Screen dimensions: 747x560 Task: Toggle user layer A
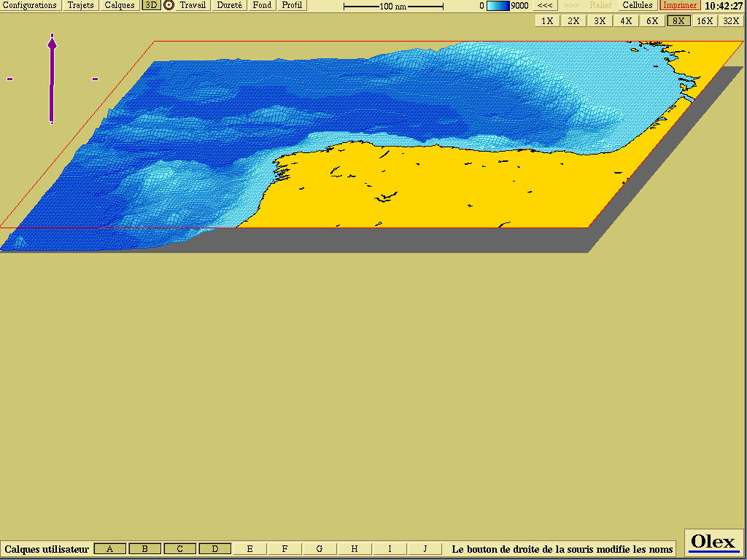[110, 549]
